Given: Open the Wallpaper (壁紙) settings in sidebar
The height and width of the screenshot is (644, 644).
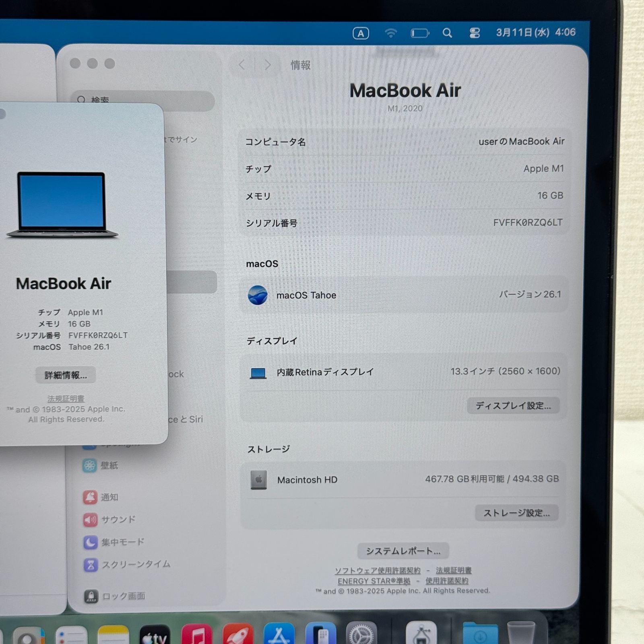Looking at the screenshot, I should (x=101, y=466).
